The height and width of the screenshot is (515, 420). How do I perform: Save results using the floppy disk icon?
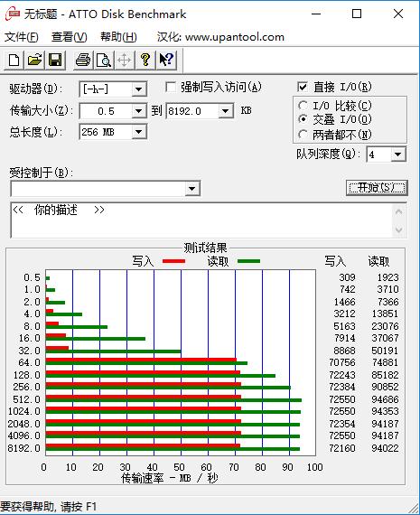coord(55,61)
